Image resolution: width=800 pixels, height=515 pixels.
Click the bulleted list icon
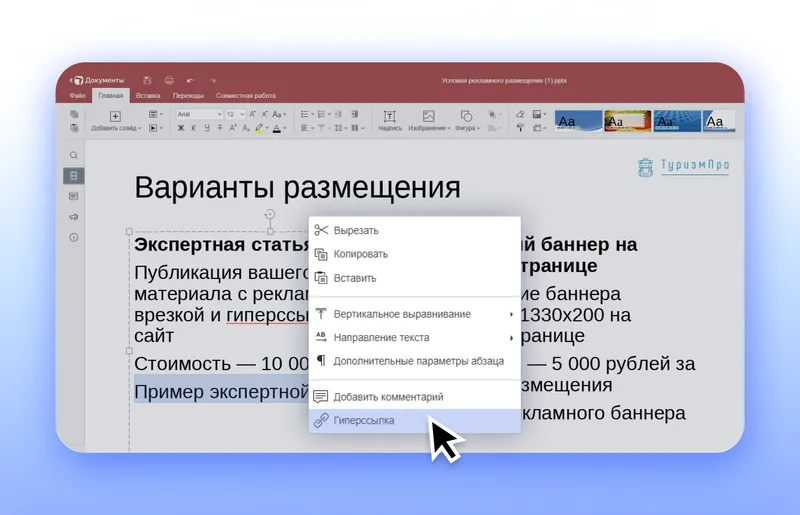pos(305,114)
